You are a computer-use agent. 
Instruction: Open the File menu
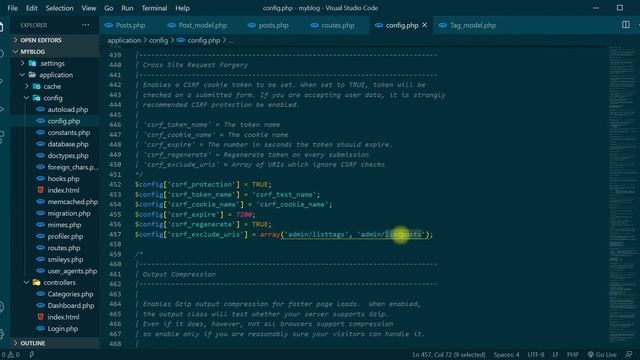click(13, 8)
